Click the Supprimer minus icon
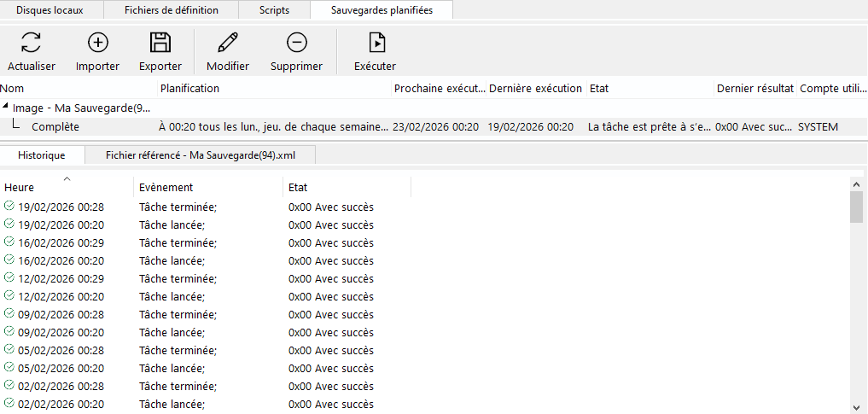The width and height of the screenshot is (868, 414). coord(297,42)
